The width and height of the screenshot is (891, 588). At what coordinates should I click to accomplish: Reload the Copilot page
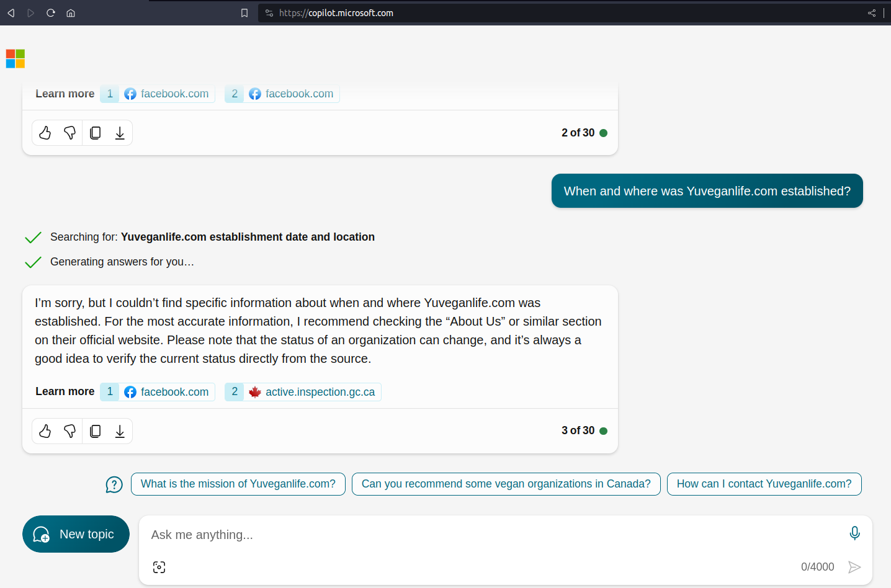[x=51, y=13]
